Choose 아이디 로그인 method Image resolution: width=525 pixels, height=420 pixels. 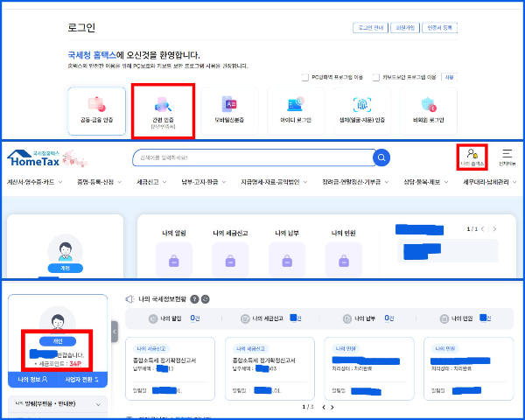coord(296,111)
